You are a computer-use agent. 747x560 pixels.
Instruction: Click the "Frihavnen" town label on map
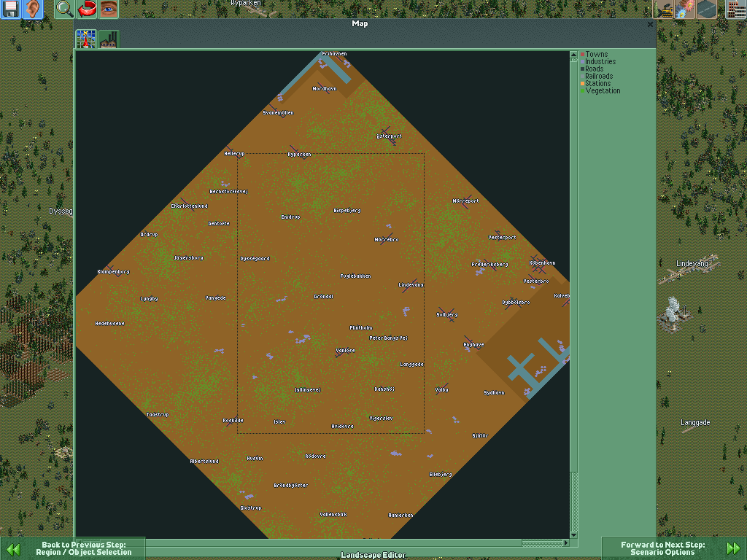tap(334, 54)
